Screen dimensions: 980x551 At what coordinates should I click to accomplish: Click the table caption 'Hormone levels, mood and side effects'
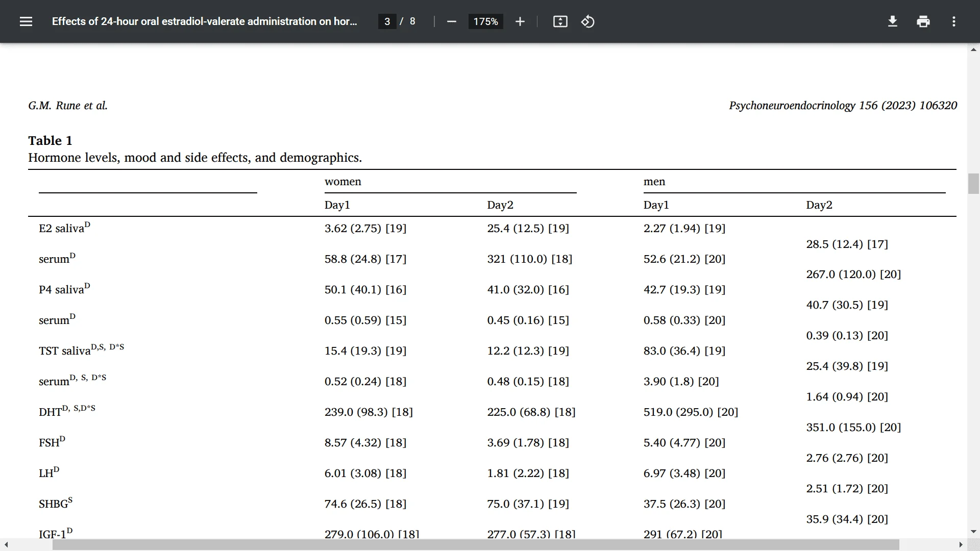(x=195, y=158)
